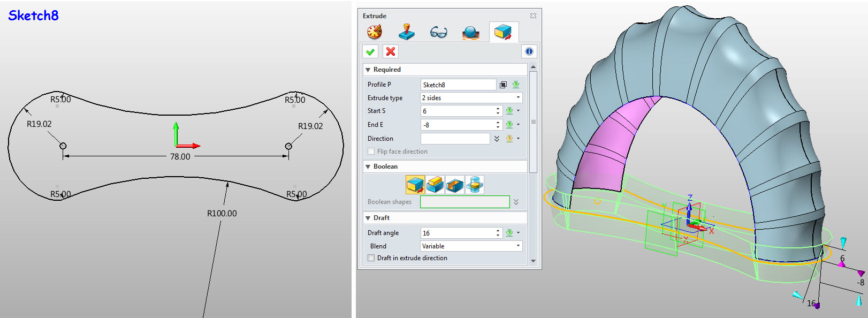Adjust Draft angle spinner arrows
868x318 pixels.
[498, 233]
